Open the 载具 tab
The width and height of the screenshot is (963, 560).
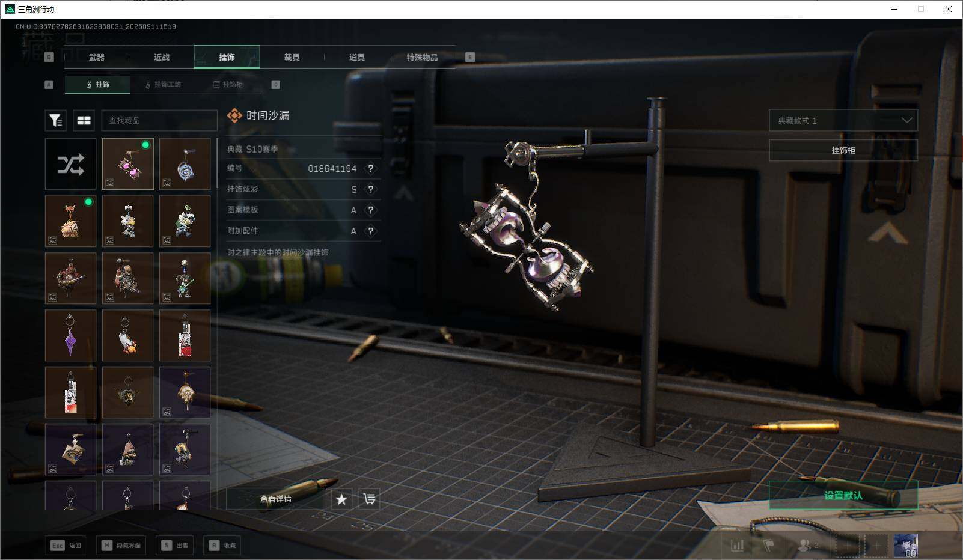coord(292,57)
